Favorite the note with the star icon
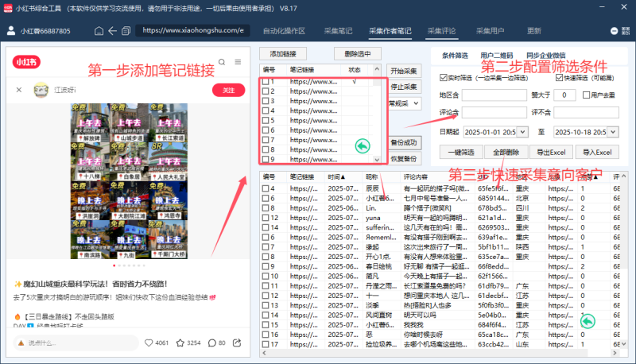Screen dimensions: 636x364 click(x=180, y=343)
